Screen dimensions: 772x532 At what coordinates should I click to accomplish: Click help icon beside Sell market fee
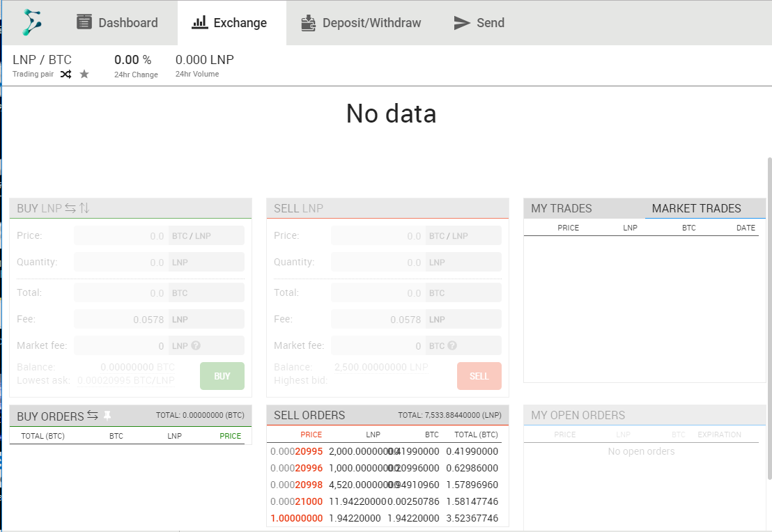point(452,345)
